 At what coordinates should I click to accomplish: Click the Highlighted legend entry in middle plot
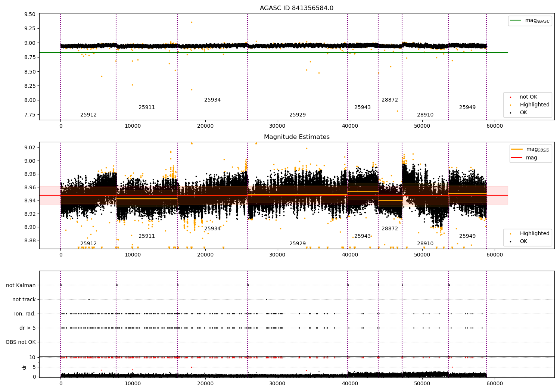(529, 234)
